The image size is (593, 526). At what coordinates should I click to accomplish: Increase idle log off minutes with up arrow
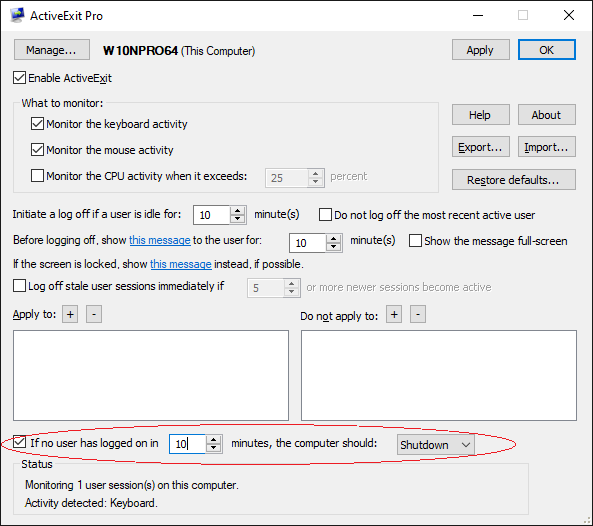click(x=238, y=211)
